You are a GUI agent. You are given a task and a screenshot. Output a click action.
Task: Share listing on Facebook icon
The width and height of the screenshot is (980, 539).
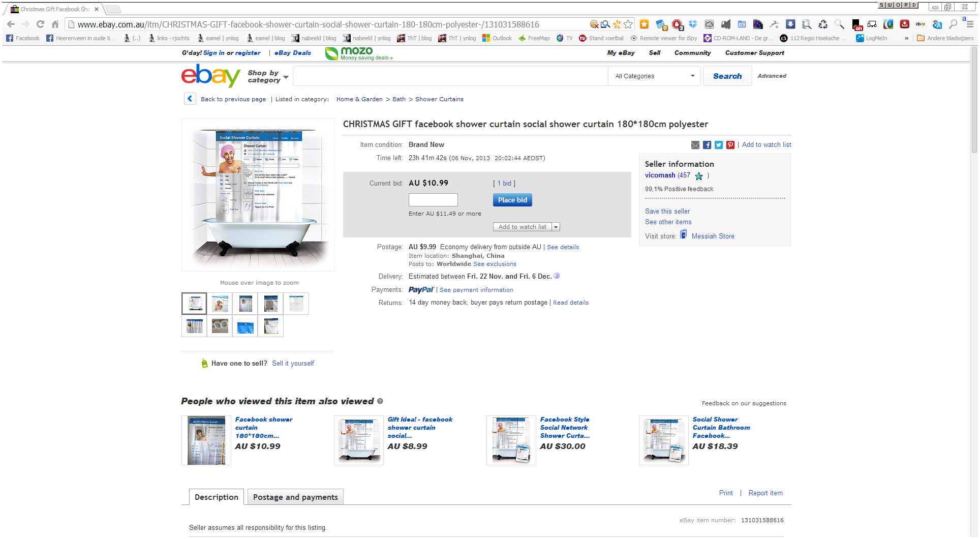click(707, 145)
